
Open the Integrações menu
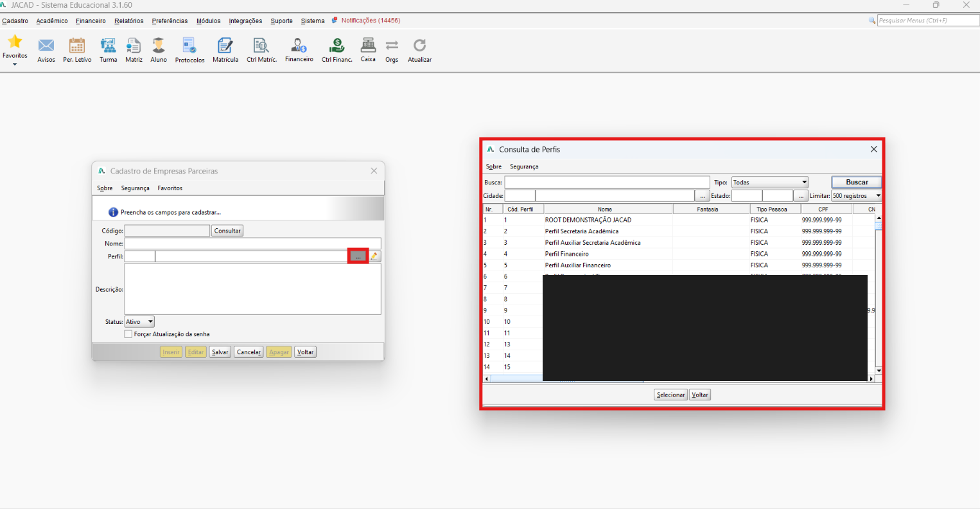pyautogui.click(x=245, y=21)
